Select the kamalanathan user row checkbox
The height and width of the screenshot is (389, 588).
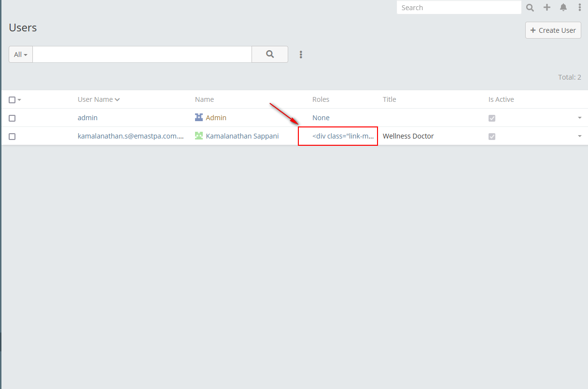coord(12,137)
